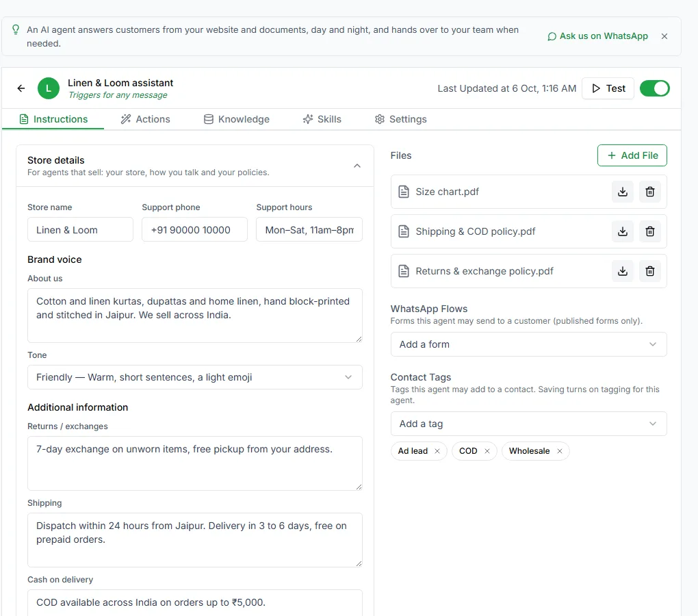
Task: Click the Size chart.pdf file name
Action: point(447,192)
